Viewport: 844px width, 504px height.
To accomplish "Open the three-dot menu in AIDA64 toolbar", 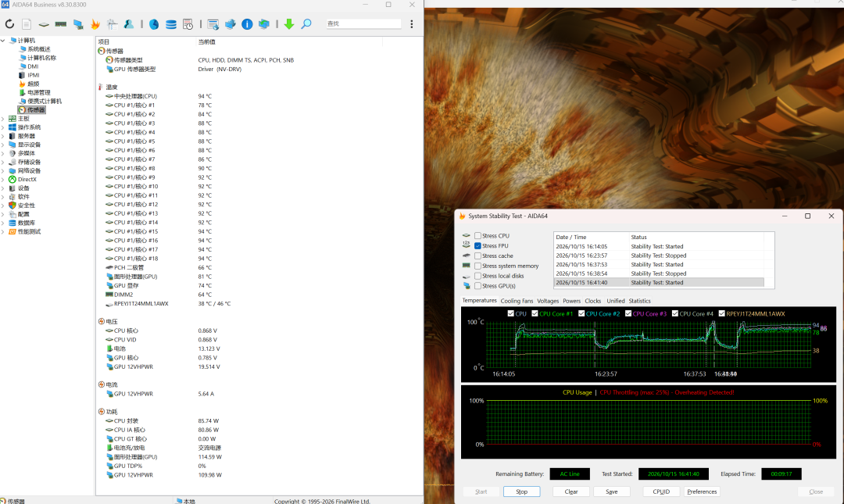I will coord(412,23).
